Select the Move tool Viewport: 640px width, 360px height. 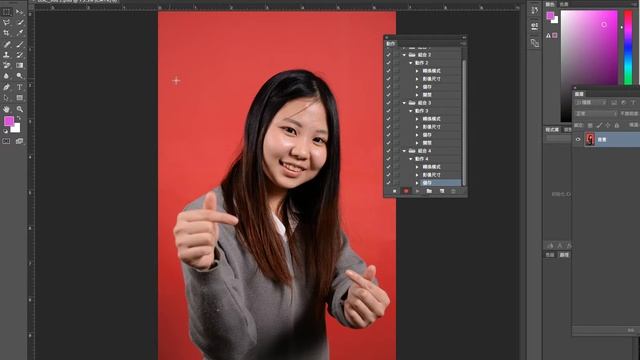(20, 12)
